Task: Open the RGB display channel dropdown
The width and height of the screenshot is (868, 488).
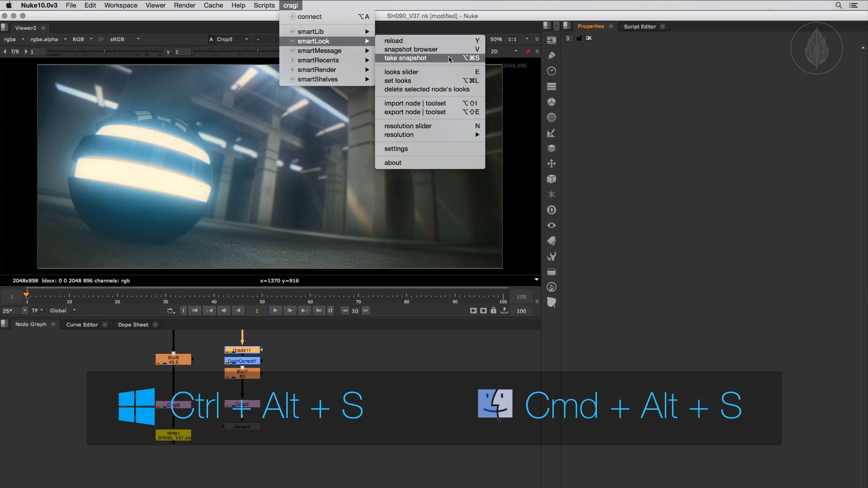Action: 82,39
